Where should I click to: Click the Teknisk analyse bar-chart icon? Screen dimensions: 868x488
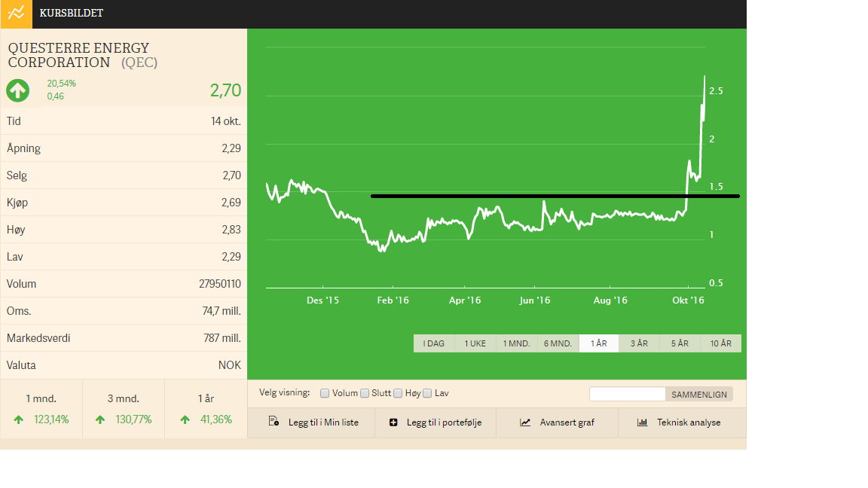coord(642,422)
